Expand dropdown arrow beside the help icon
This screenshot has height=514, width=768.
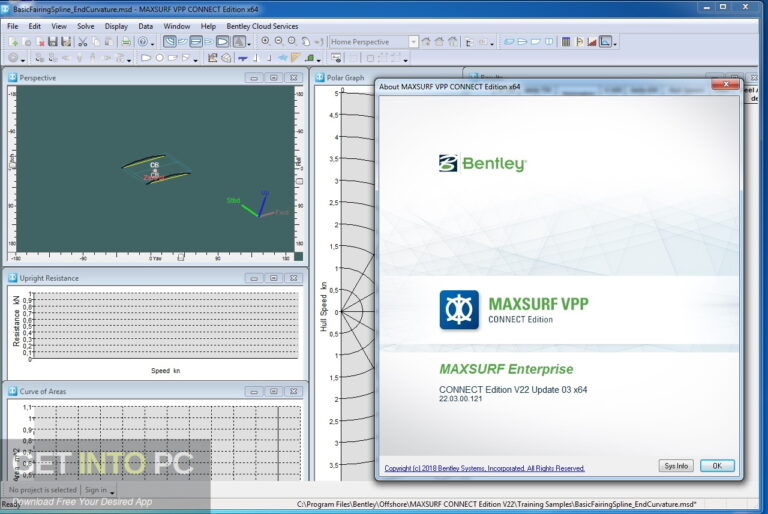pyautogui.click(x=152, y=44)
